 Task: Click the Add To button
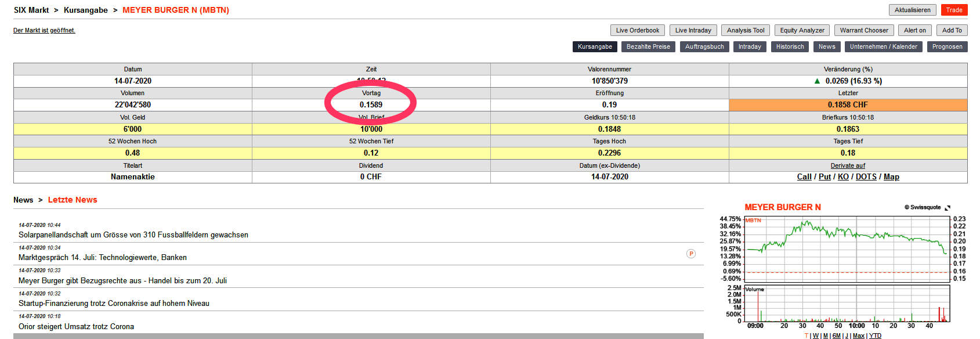coord(952,30)
